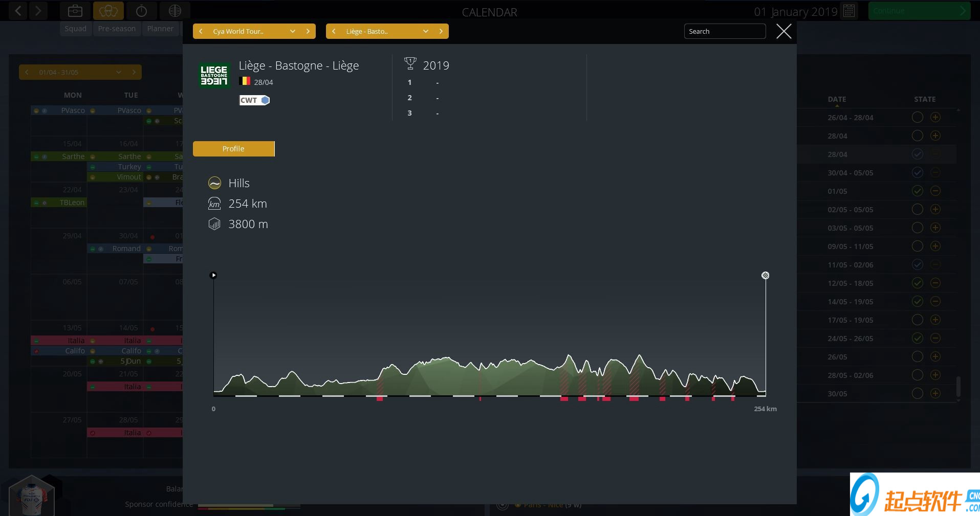Go to previous tour with left arrow
Screen dimensions: 980x516
click(201, 31)
